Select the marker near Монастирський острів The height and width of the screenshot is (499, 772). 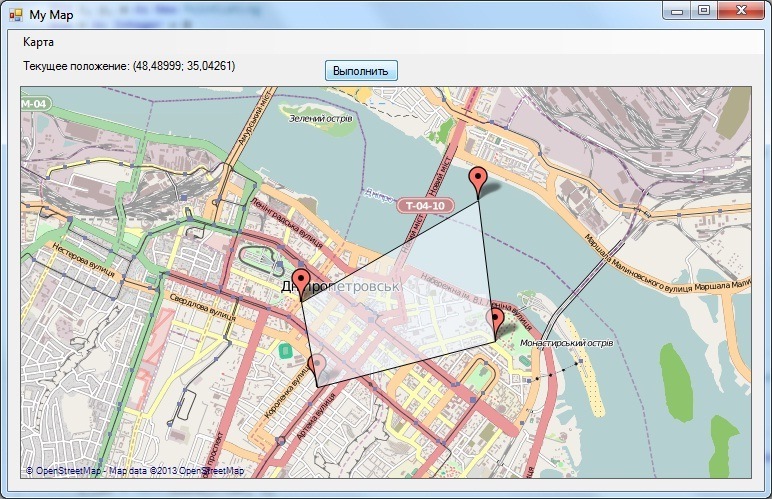click(x=495, y=323)
